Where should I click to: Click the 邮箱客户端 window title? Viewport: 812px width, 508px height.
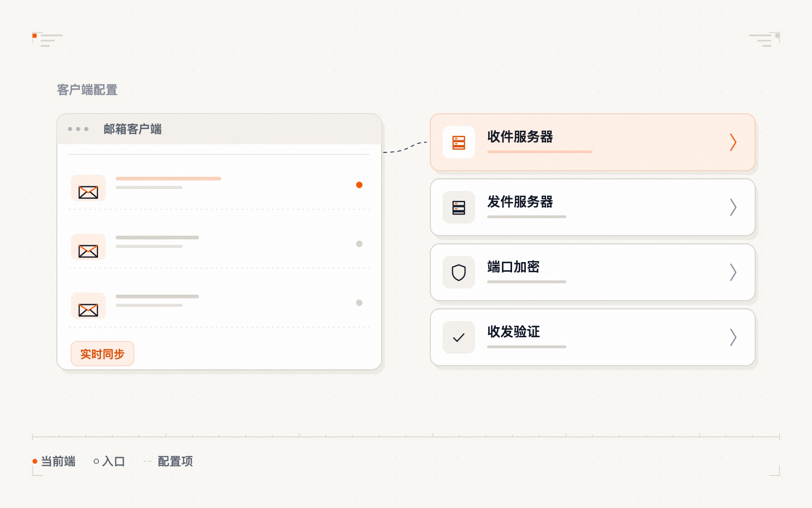tap(132, 129)
